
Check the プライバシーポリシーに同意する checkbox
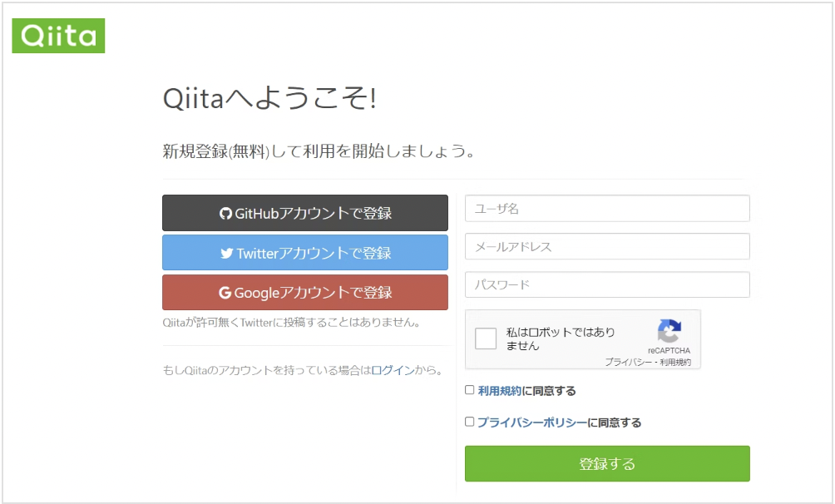470,422
